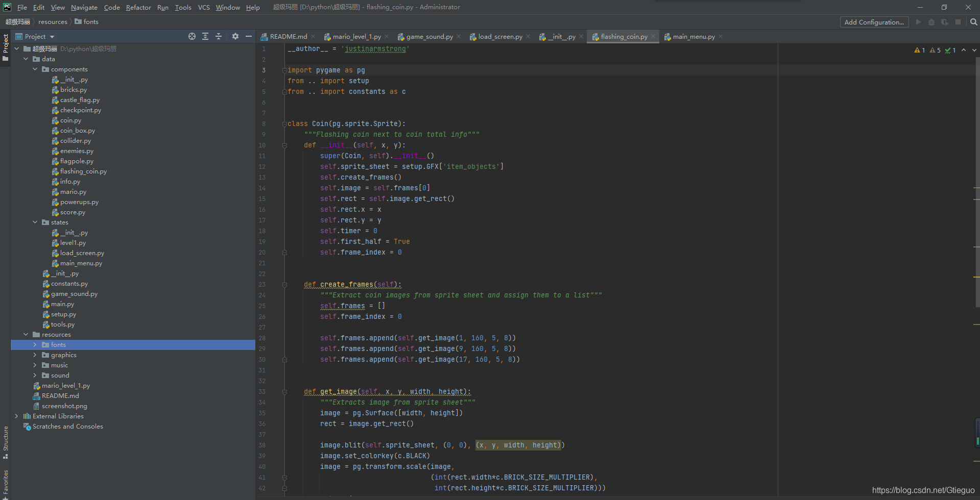This screenshot has height=500, width=980.
Task: Open the Project view dropdown selector
Action: click(35, 36)
